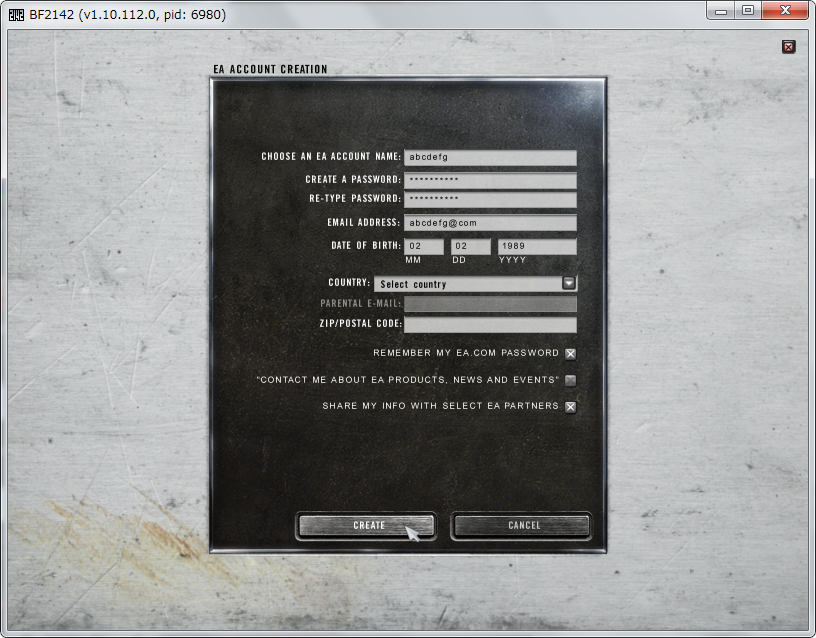
Task: Maximize the BF2142 window
Action: click(748, 11)
